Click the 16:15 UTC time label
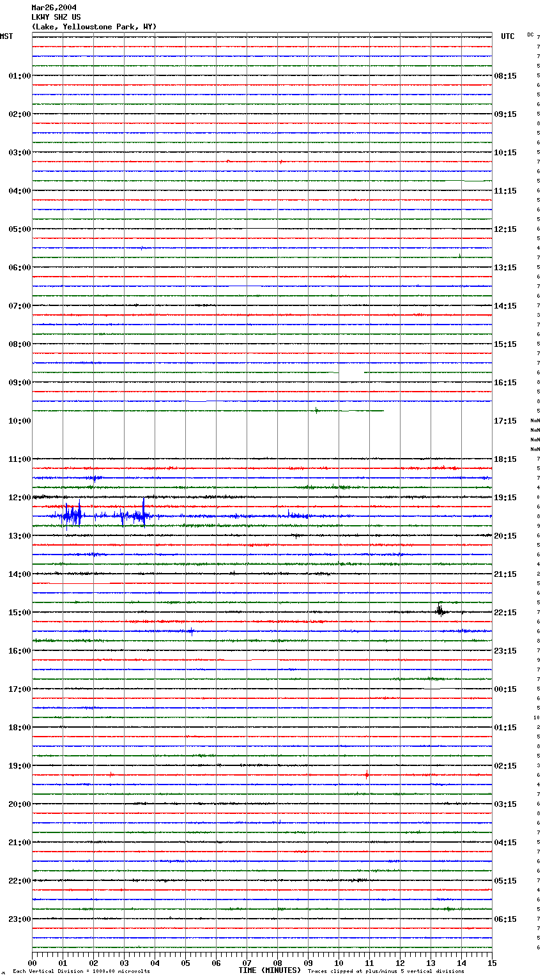543x980 pixels. [505, 383]
